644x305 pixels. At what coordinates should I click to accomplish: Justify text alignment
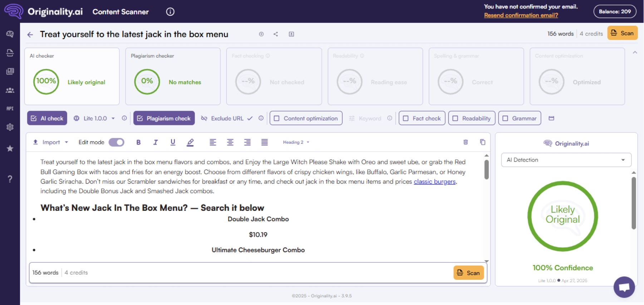265,142
